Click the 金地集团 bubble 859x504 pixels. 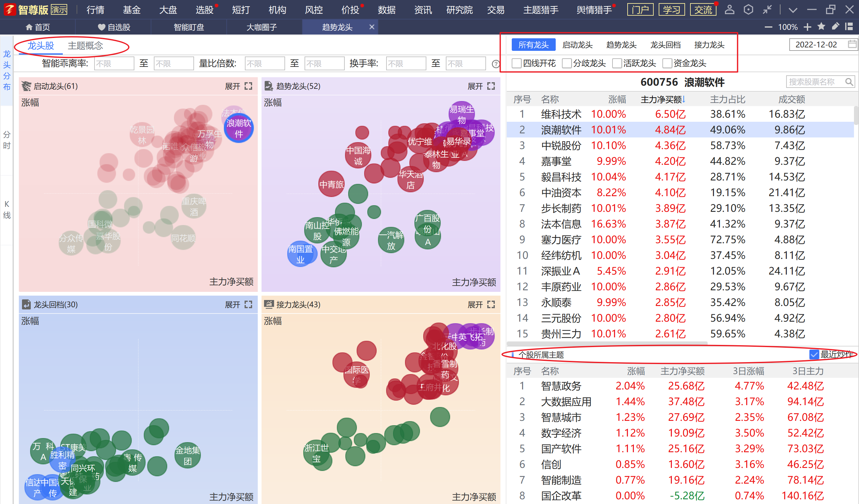click(187, 456)
